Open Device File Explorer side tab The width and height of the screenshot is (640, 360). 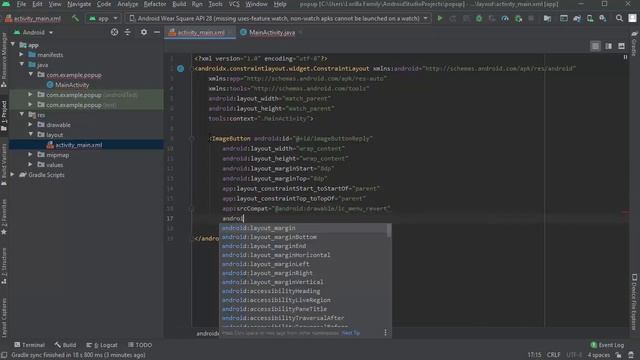pos(634,301)
